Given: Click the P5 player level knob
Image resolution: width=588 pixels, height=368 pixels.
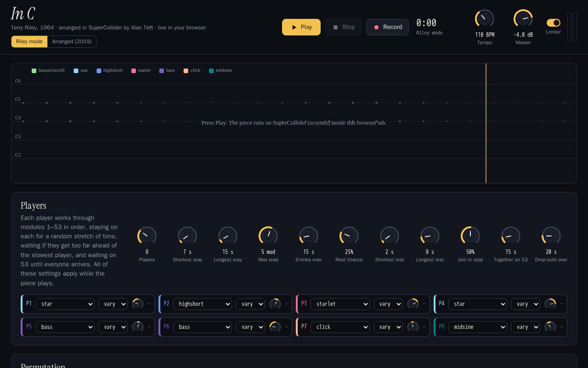Looking at the screenshot, I should pyautogui.click(x=138, y=327).
